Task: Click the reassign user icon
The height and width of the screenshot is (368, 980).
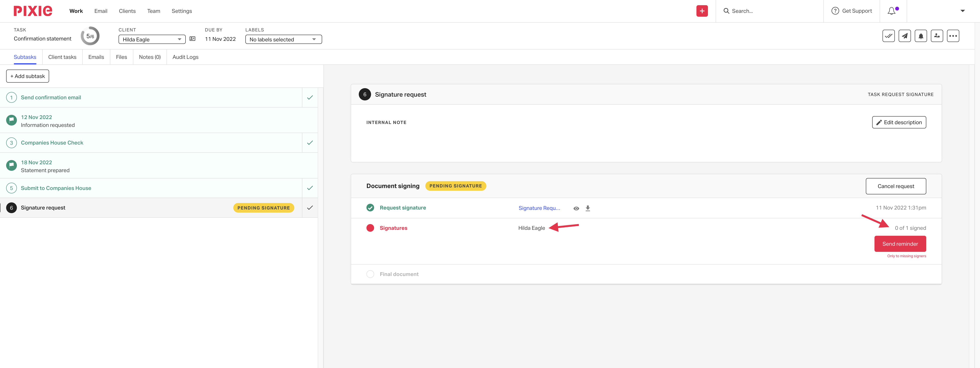Action: [x=937, y=36]
